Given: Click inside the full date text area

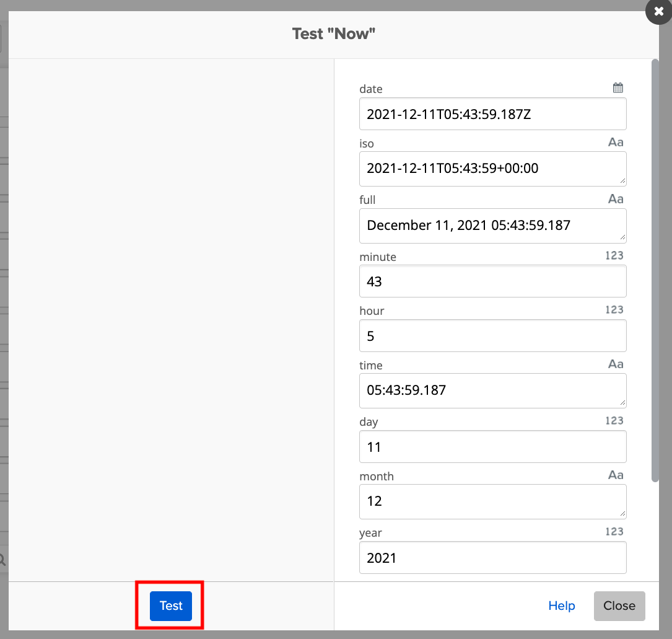Looking at the screenshot, I should point(492,226).
